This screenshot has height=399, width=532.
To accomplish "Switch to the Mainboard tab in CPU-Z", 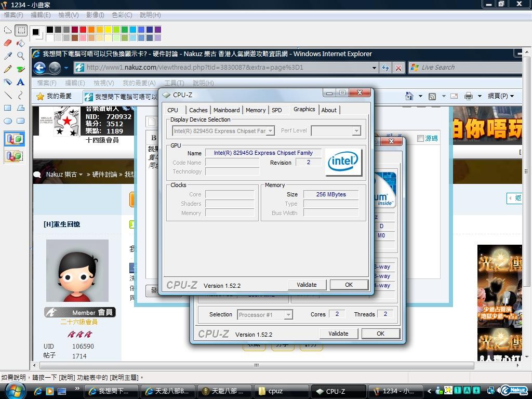I will click(227, 110).
